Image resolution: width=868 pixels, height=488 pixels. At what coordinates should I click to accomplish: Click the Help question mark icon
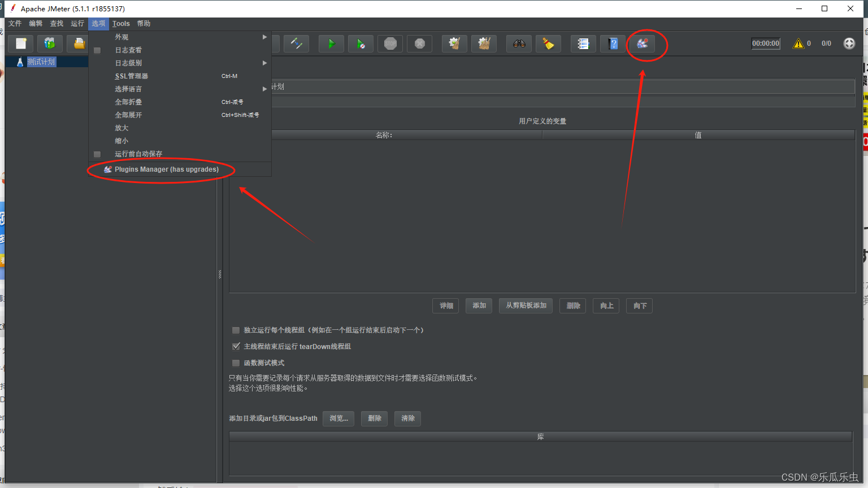[613, 43]
